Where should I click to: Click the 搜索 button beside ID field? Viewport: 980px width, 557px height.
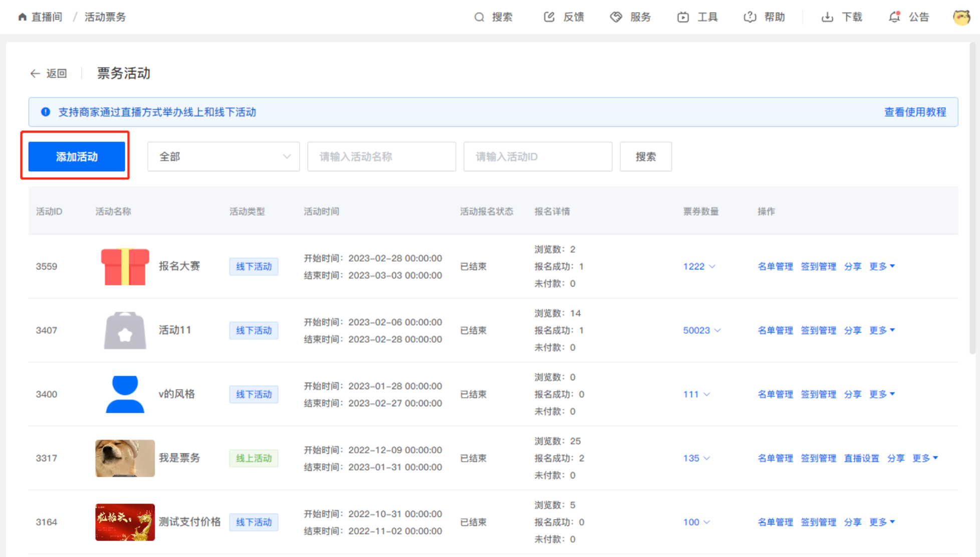pyautogui.click(x=645, y=157)
